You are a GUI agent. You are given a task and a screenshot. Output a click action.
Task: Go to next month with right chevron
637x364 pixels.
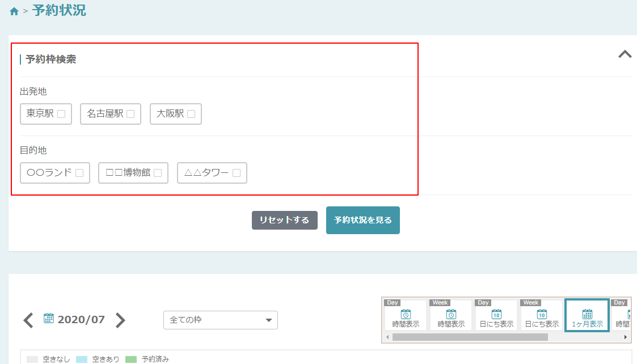pos(120,320)
